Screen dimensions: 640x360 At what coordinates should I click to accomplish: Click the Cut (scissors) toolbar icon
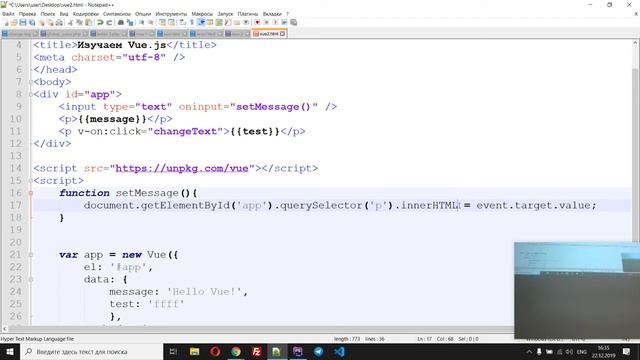(x=70, y=22)
